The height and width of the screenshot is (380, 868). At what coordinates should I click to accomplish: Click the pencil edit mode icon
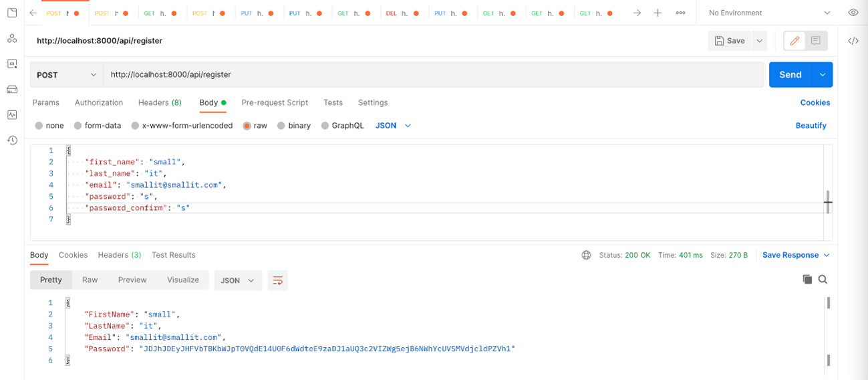click(x=794, y=41)
